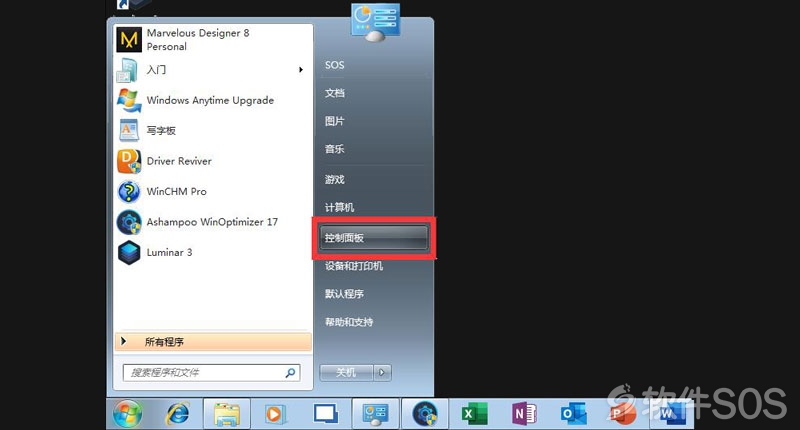The image size is (800, 430).
Task: Launch Driver Reviver icon
Action: (x=129, y=161)
